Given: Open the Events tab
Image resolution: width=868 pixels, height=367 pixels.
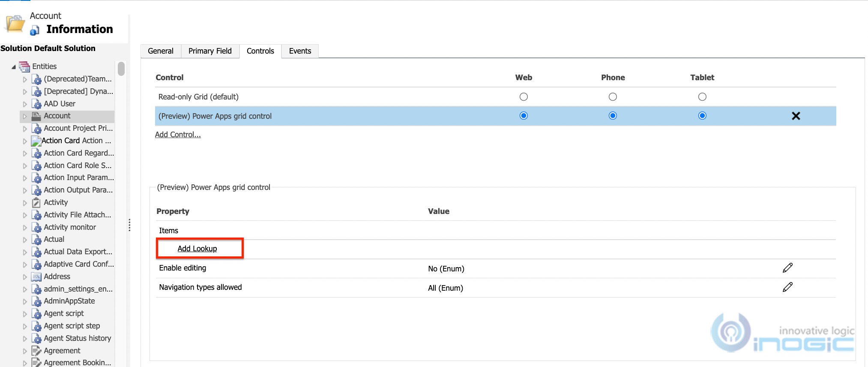Looking at the screenshot, I should [x=300, y=51].
